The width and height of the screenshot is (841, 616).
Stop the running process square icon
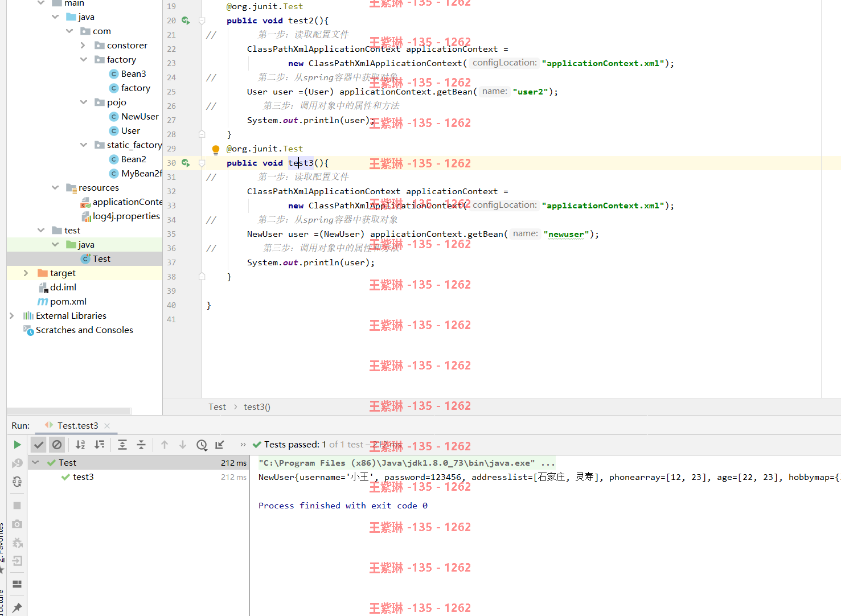click(17, 506)
